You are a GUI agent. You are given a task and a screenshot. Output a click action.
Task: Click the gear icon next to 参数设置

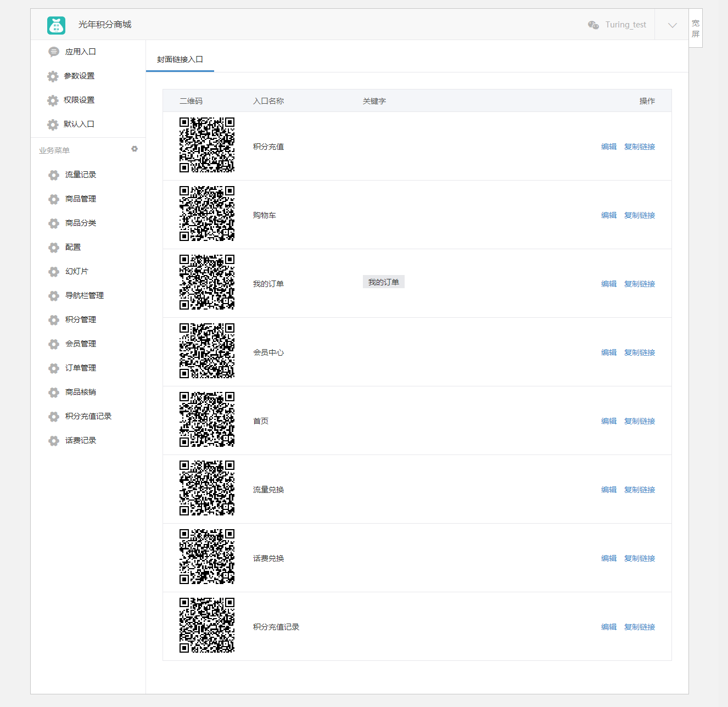53,76
